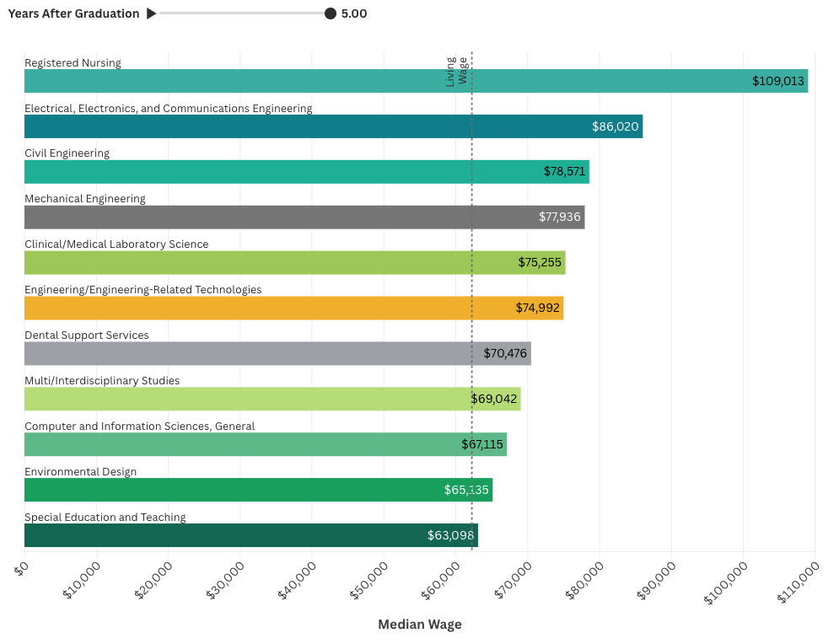Click the Electrical, Electronics, and Communications Engineering bar
The height and width of the screenshot is (644, 839).
[x=333, y=126]
